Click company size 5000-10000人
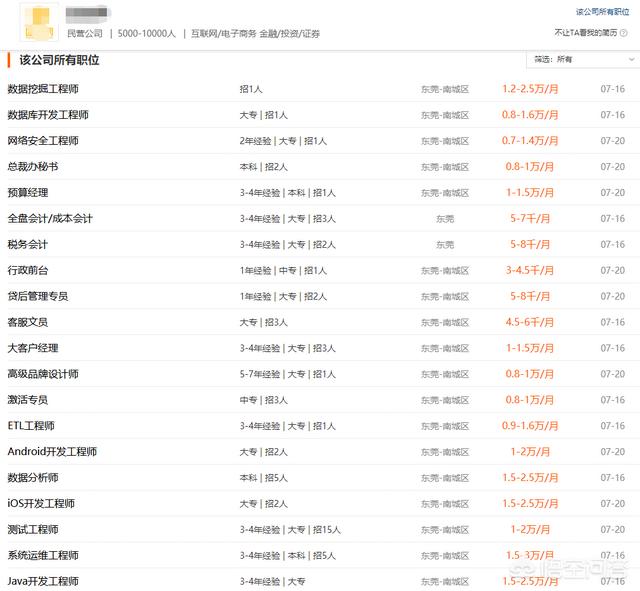The width and height of the screenshot is (640, 591). pos(147,33)
